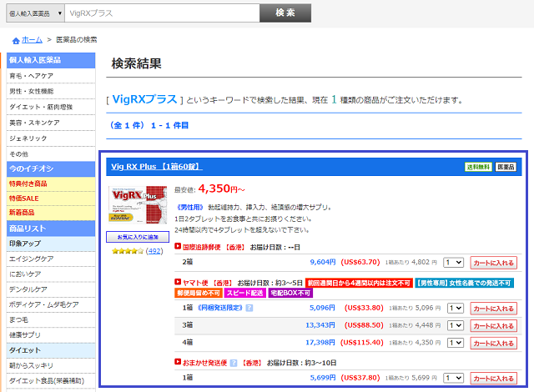Select 男性・女性機能 in sidebar
This screenshot has width=534, height=392.
(51, 92)
